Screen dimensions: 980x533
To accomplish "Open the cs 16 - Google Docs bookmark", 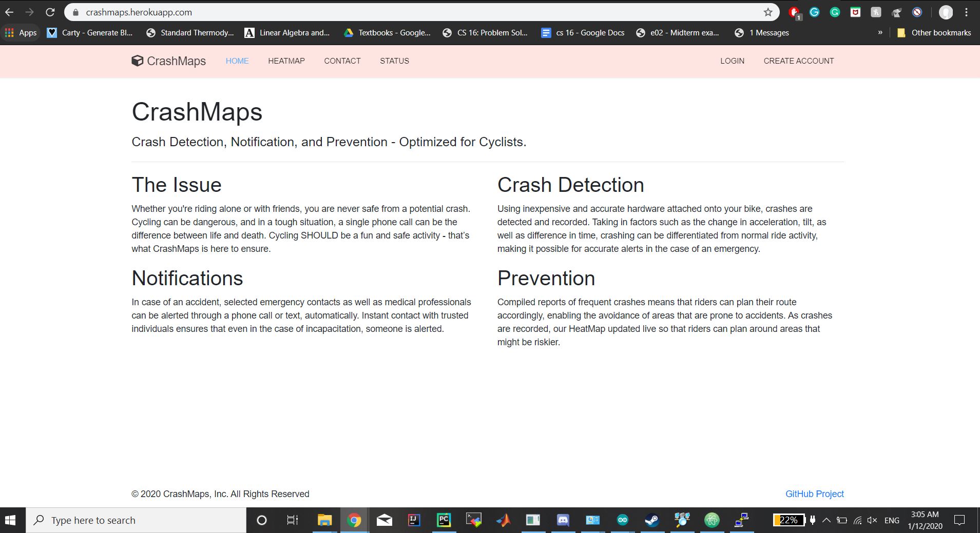I will point(583,33).
